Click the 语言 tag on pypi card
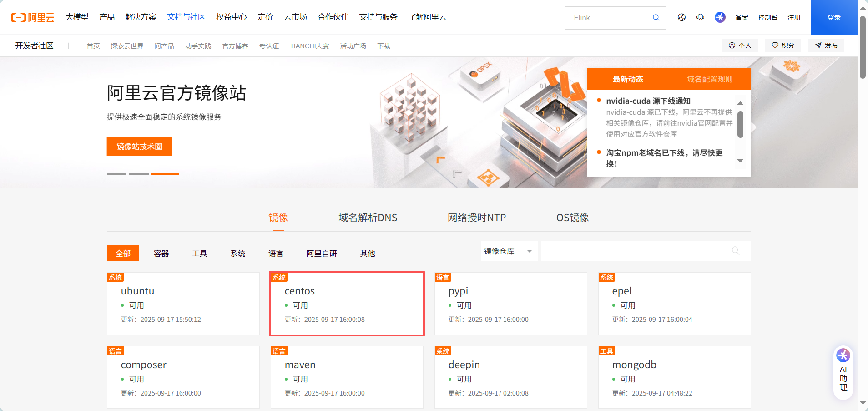The image size is (868, 411). click(x=443, y=277)
